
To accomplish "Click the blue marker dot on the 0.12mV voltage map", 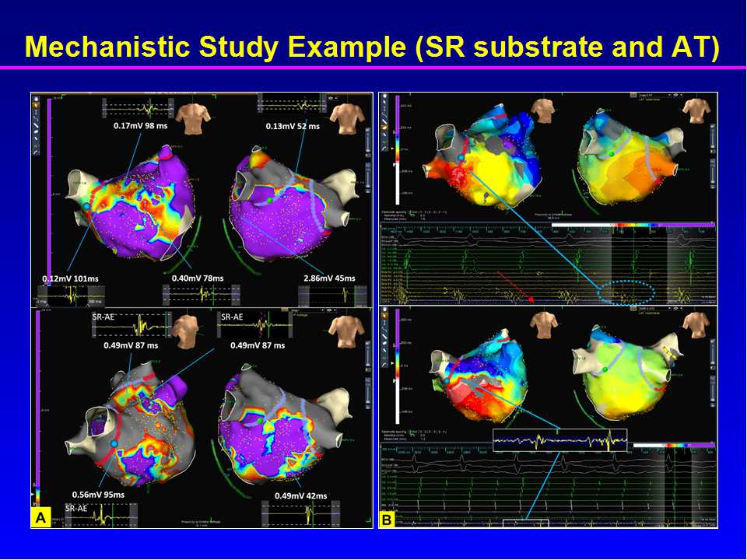I will click(86, 205).
